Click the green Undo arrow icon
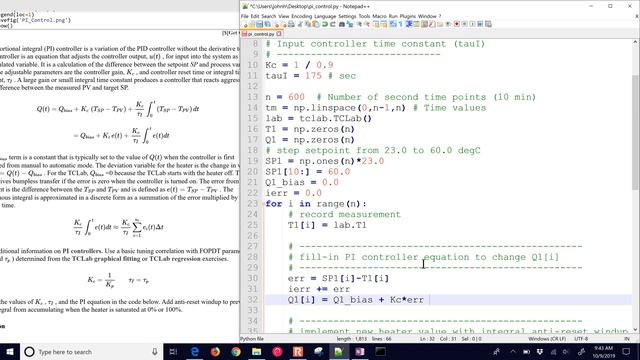 (324, 24)
